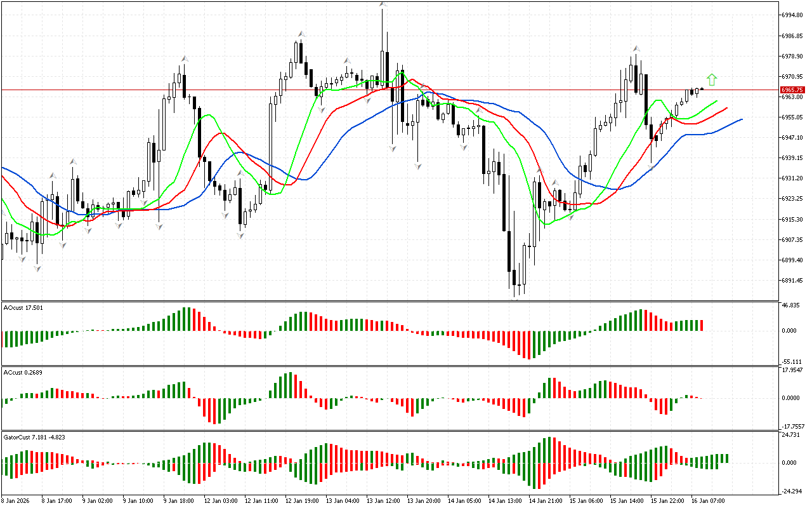Viewport: 812px width, 508px height.
Task: Select the last candlestick on the chart
Action: 702,89
